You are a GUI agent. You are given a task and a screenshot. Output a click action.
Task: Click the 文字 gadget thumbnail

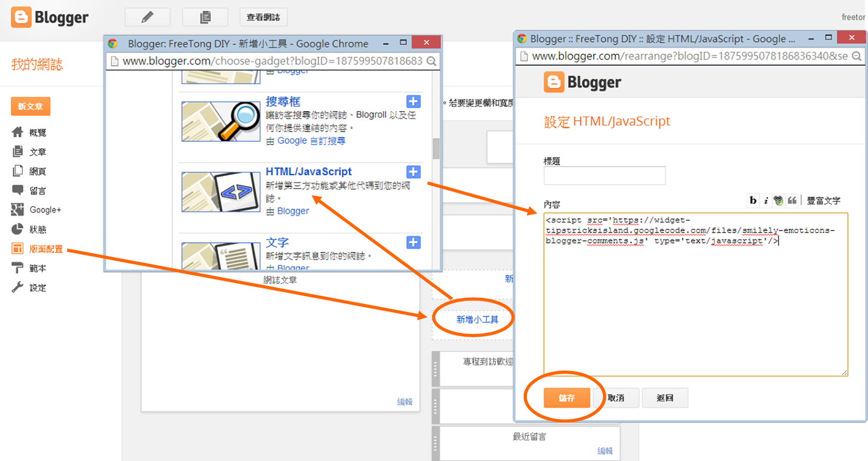pyautogui.click(x=221, y=256)
